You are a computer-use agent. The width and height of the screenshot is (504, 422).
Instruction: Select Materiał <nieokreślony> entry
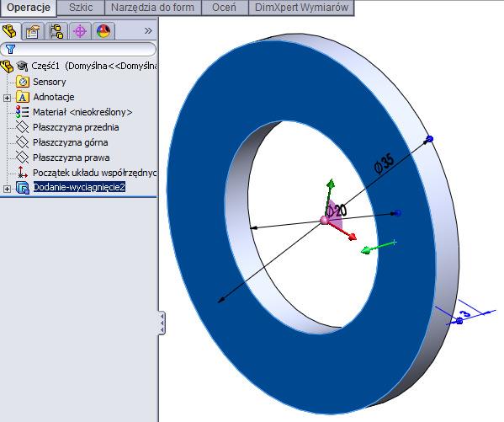82,112
